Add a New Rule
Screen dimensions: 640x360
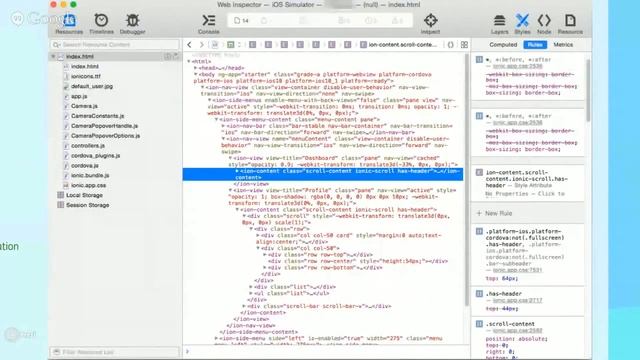[x=494, y=213]
